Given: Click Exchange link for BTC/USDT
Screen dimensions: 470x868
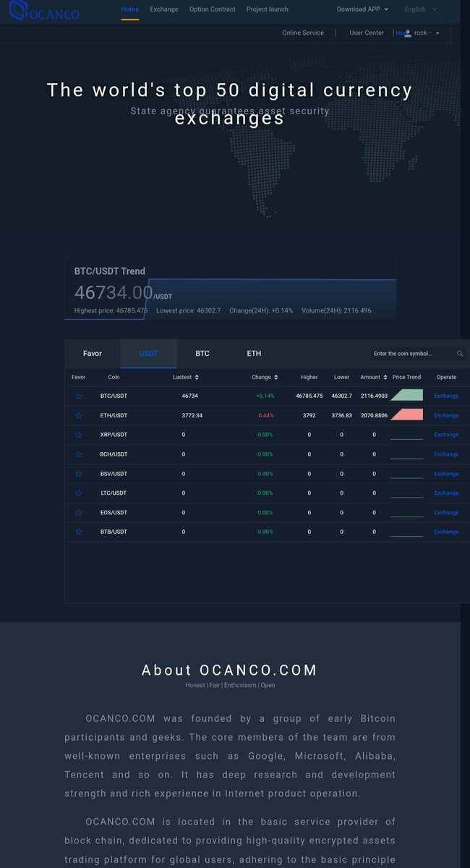Looking at the screenshot, I should coord(446,396).
